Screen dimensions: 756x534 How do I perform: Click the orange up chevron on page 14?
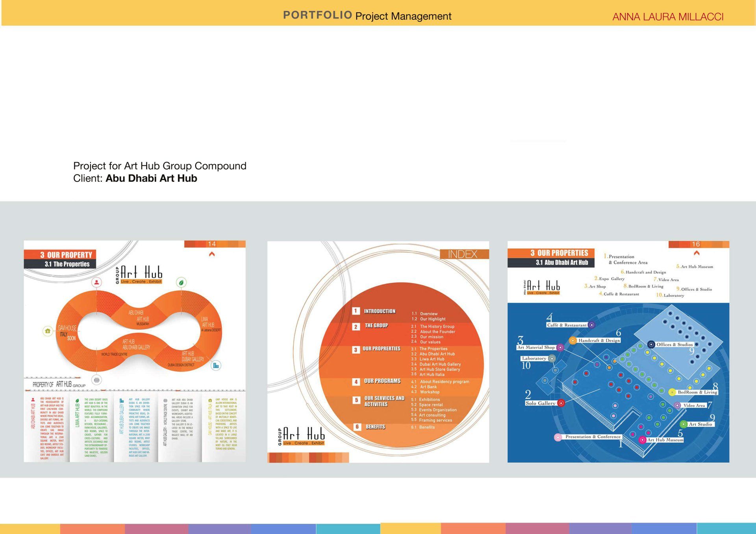[x=212, y=254]
